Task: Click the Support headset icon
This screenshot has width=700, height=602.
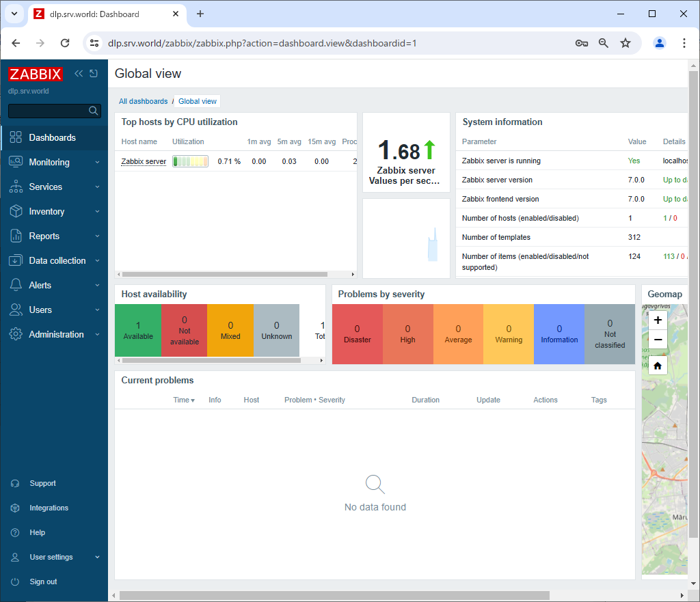Action: tap(15, 483)
